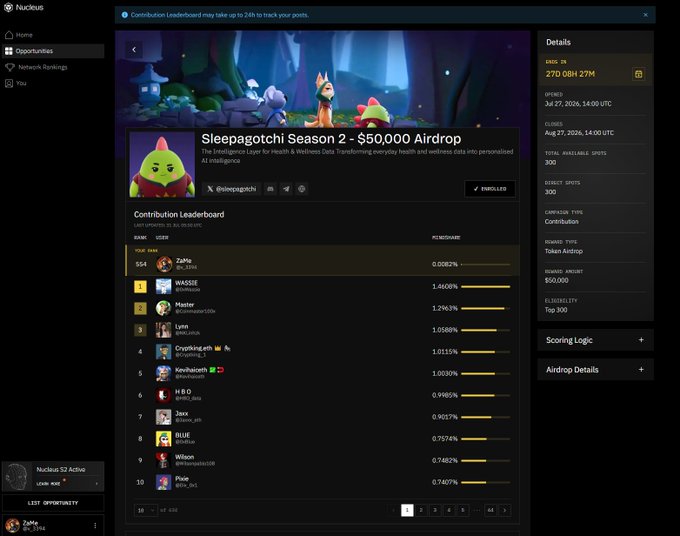Click the ZaMe account avatar in sidebar
This screenshot has width=680, height=536.
(12, 526)
